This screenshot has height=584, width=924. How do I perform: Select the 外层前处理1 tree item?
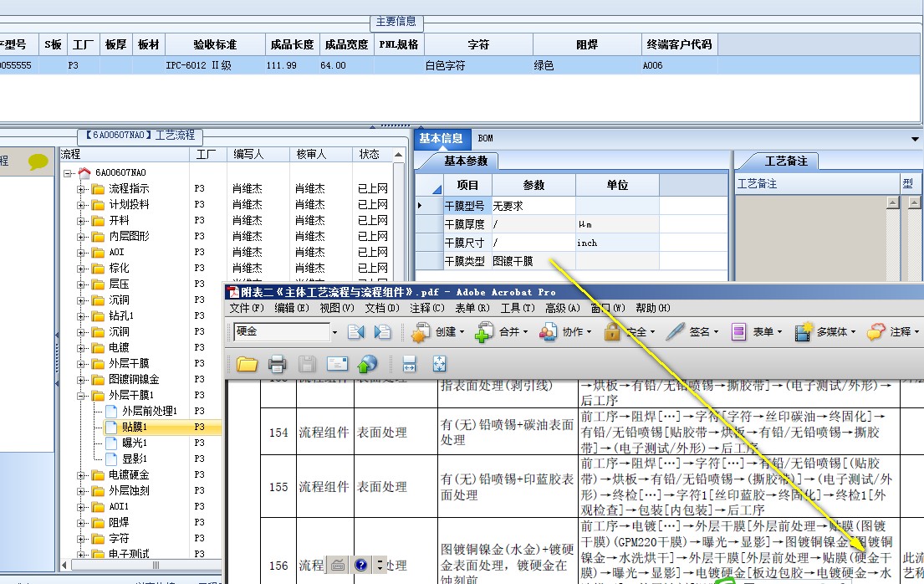[150, 411]
